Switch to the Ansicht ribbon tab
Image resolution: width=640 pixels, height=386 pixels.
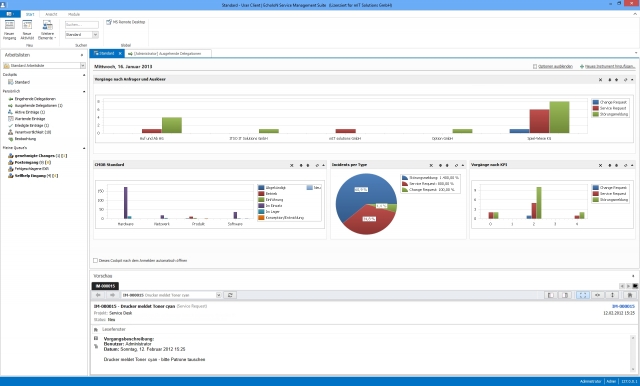point(51,14)
